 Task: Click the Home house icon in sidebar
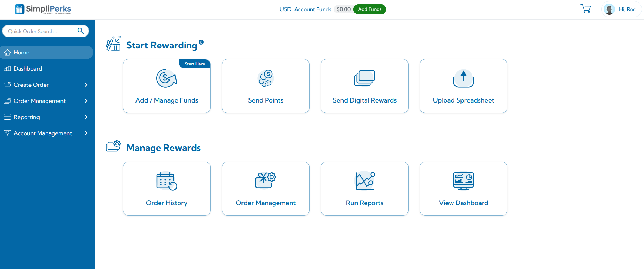point(7,53)
